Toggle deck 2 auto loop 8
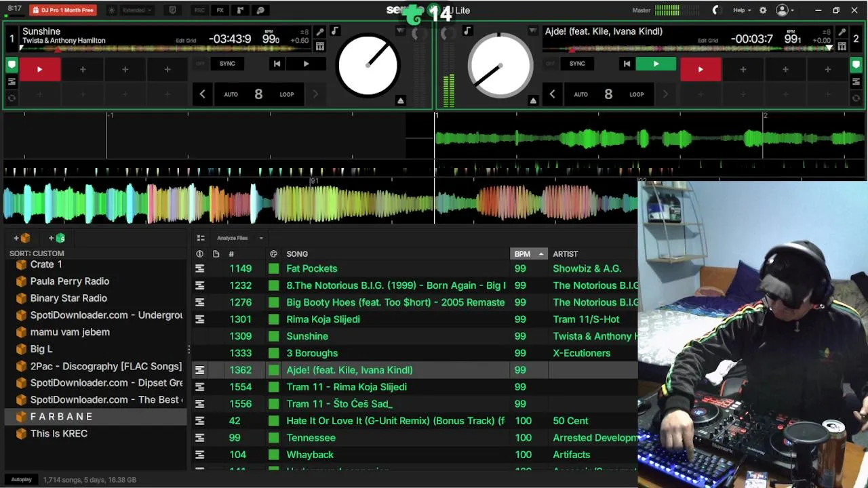868x488 pixels. point(608,94)
